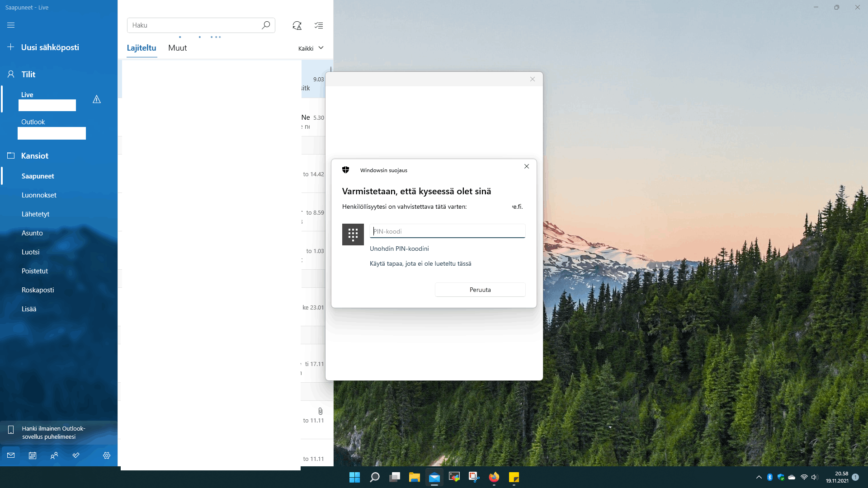The image size is (868, 488).
Task: Show hidden tray icons chevron
Action: tap(759, 477)
